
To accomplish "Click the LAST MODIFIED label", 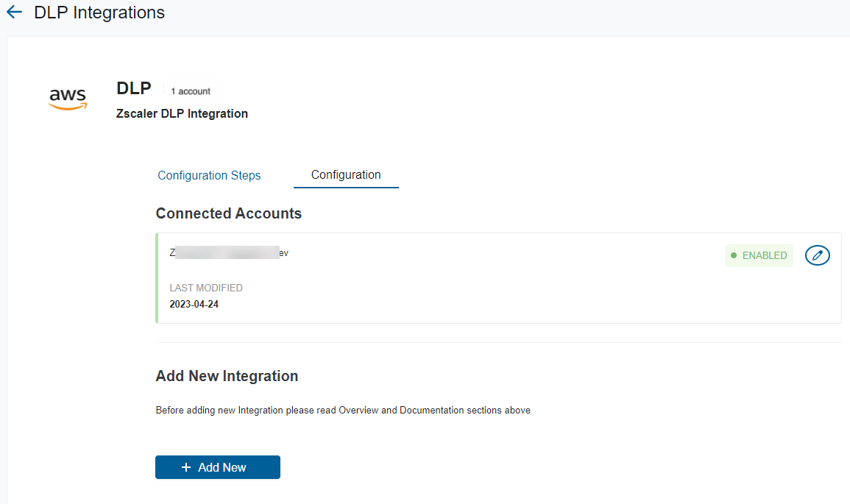I will [x=206, y=288].
